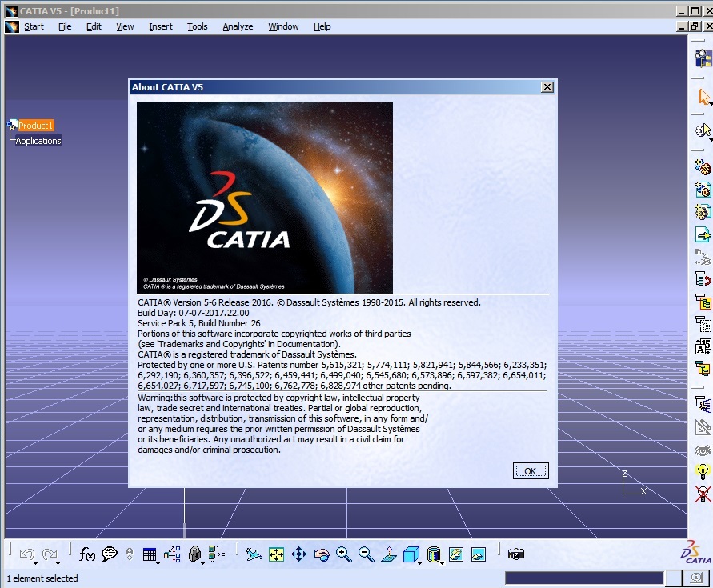Open the Insert menu
This screenshot has width=713, height=588.
161,26
